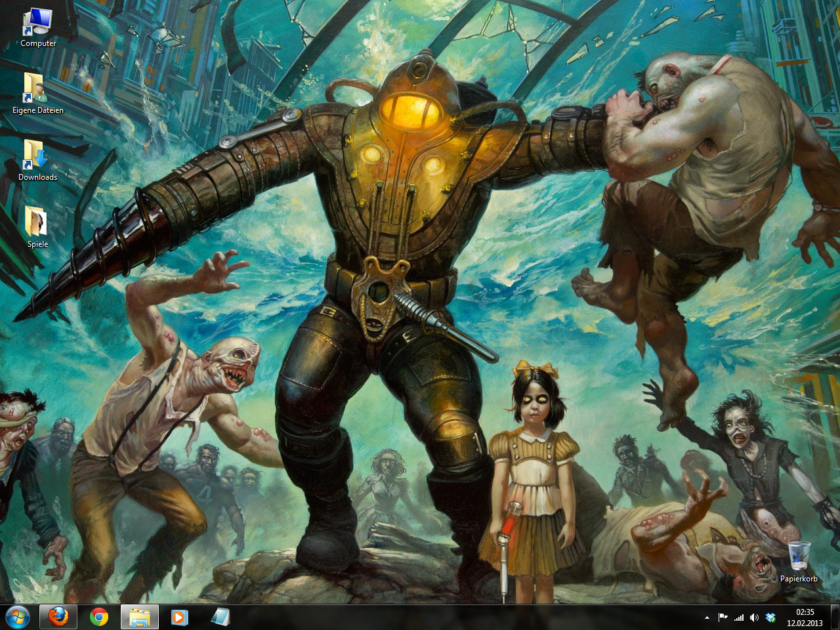Expand the hidden tray icons arrow

[x=707, y=618]
